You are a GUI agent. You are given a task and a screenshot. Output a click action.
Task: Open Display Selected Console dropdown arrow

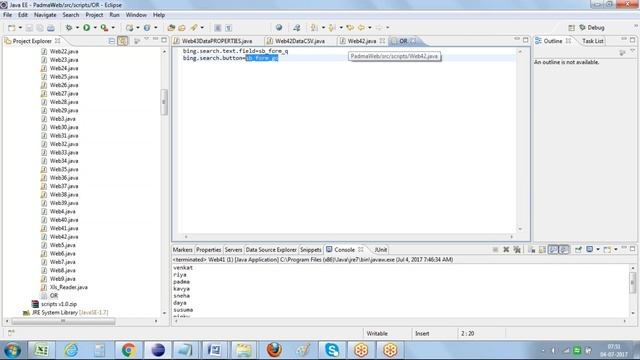598,249
